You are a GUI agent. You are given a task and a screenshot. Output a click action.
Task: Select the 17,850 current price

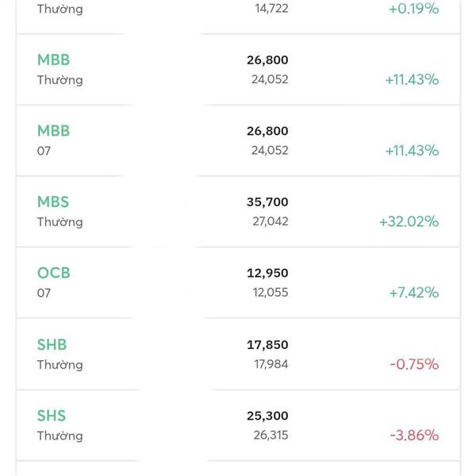pos(267,345)
